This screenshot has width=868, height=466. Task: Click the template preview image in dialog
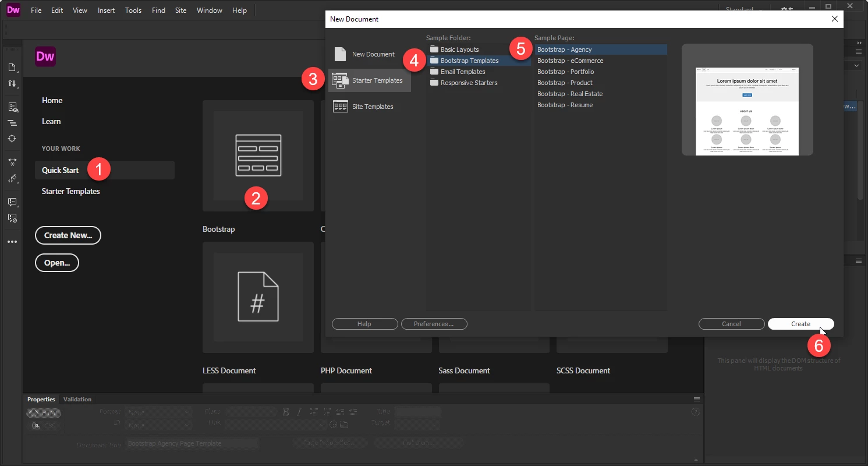747,100
